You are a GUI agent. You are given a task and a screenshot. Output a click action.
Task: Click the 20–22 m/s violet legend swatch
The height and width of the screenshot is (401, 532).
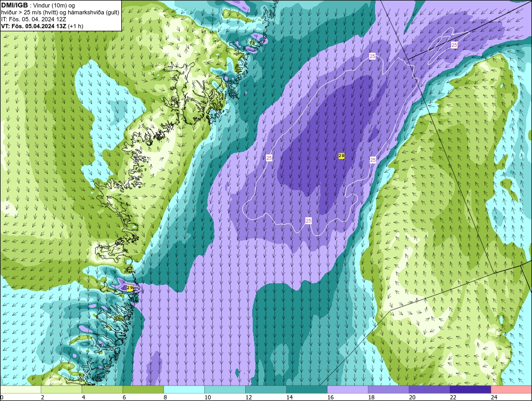click(x=429, y=389)
